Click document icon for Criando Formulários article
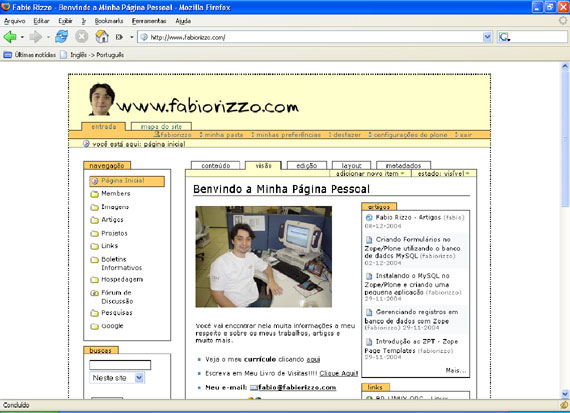Screen dimensions: 570x413 369,240
